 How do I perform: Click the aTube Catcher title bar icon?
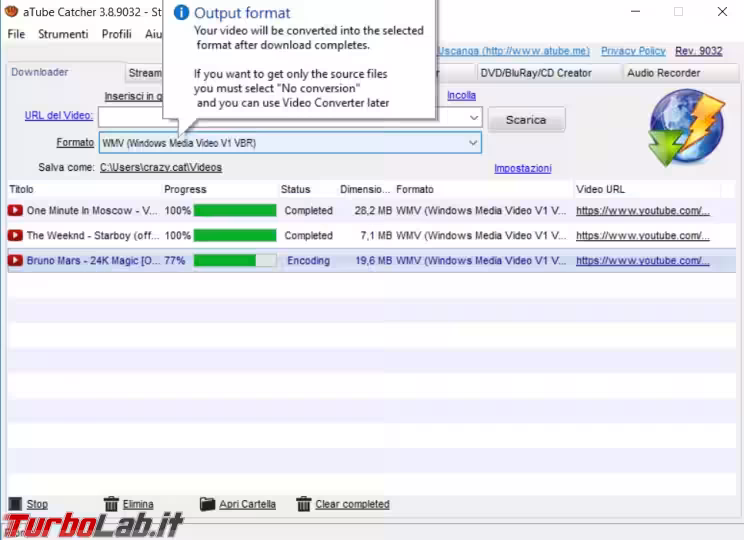[x=11, y=11]
